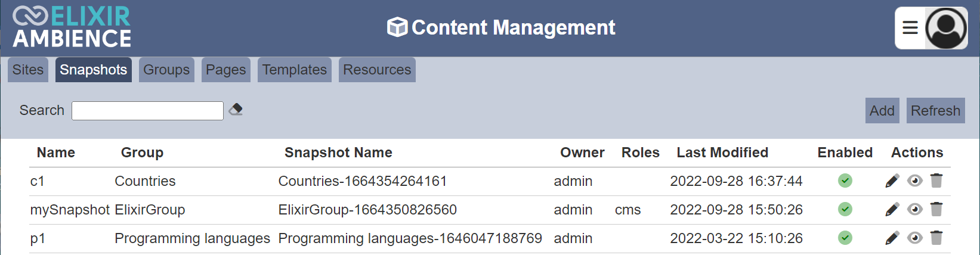Image resolution: width=980 pixels, height=255 pixels.
Task: Click the Add button
Action: [882, 111]
